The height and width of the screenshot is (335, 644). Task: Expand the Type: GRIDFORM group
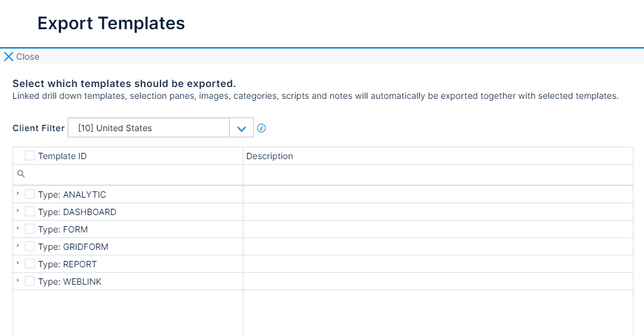pyautogui.click(x=18, y=246)
